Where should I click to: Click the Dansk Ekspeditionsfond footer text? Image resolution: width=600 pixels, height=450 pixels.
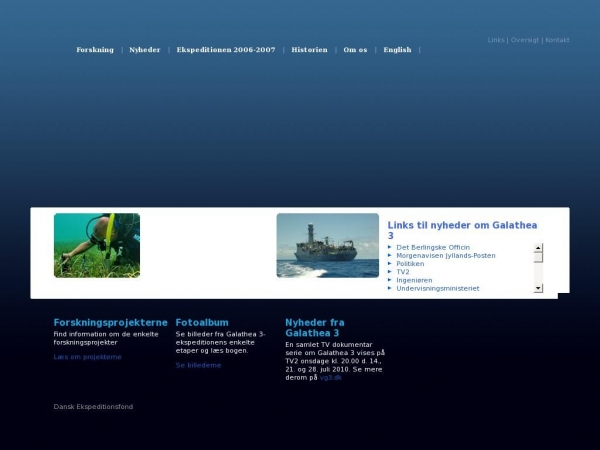coord(93,407)
